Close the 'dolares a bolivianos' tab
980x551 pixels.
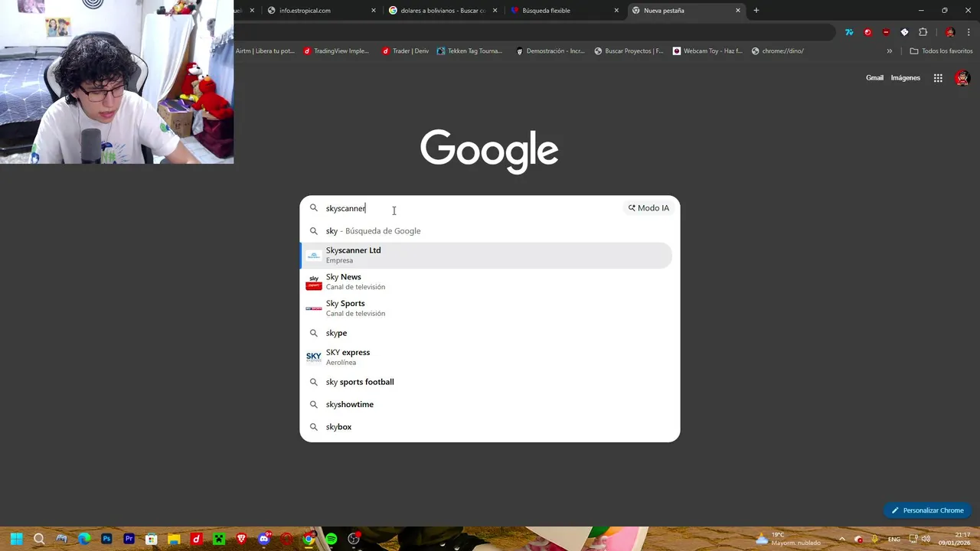point(495,11)
